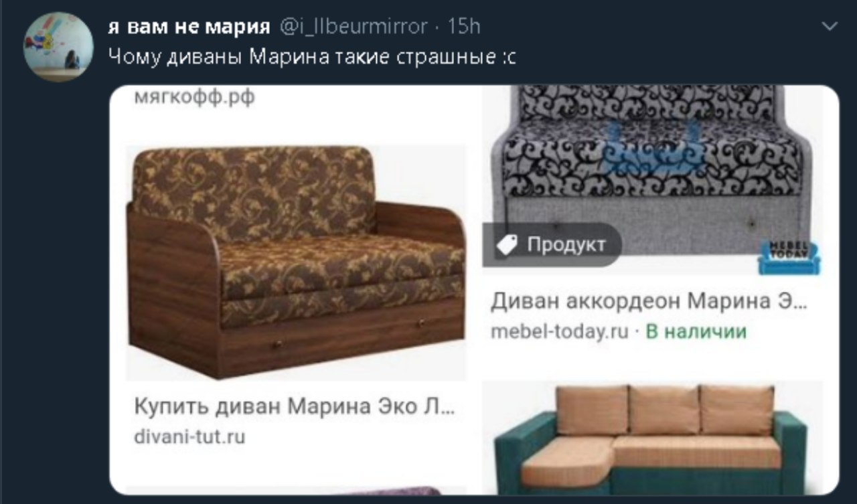The width and height of the screenshot is (857, 504).
Task: Click the Mebel Today logo watermark
Action: point(789,257)
